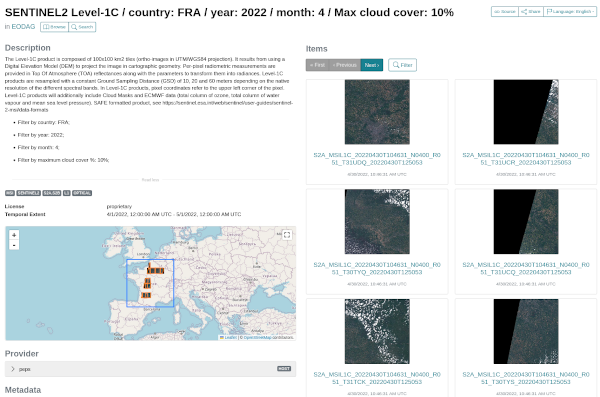This screenshot has height=397, width=600.
Task: Open the T30TYS item title link
Action: [526, 378]
